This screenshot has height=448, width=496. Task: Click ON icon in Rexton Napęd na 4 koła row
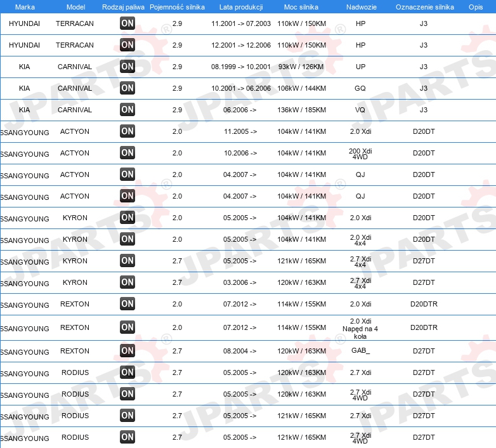127,327
